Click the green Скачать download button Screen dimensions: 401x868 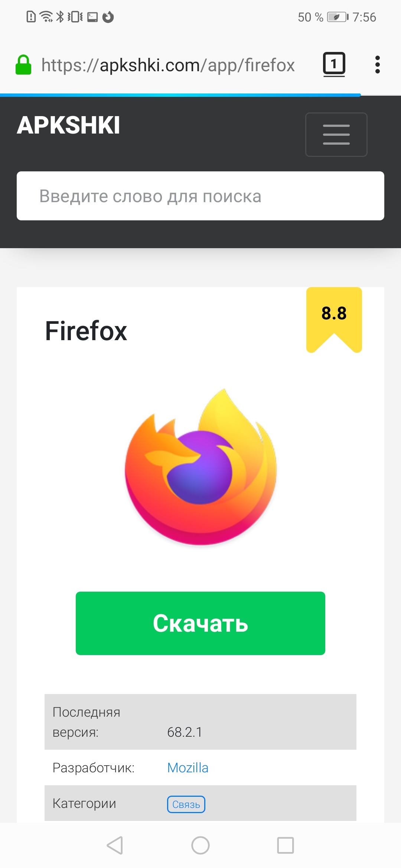tap(200, 623)
